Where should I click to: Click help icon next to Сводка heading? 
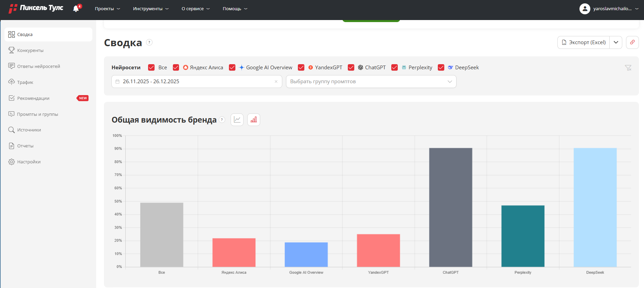click(149, 42)
